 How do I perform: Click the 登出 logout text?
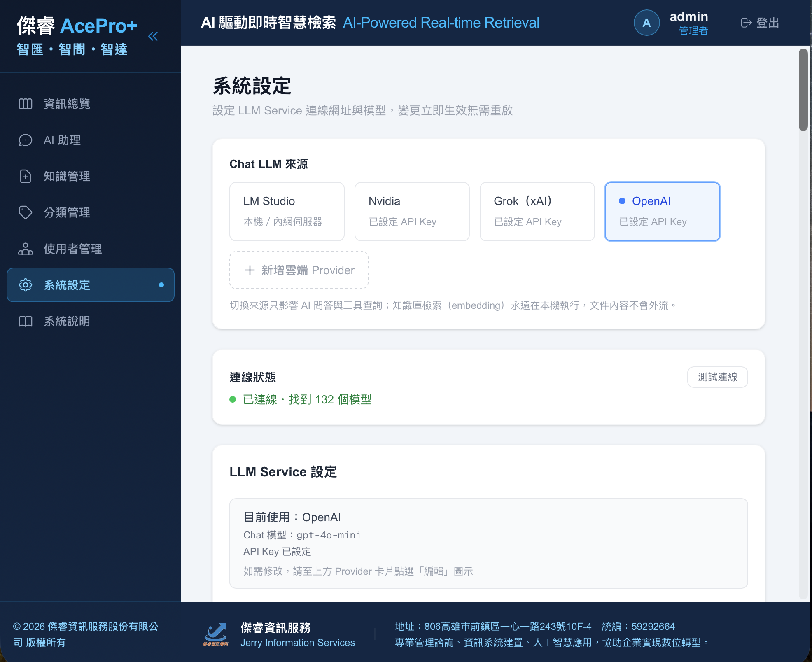tap(768, 23)
